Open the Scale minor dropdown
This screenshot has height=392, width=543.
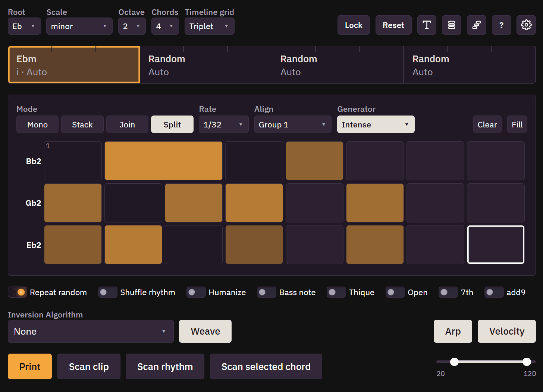point(79,26)
